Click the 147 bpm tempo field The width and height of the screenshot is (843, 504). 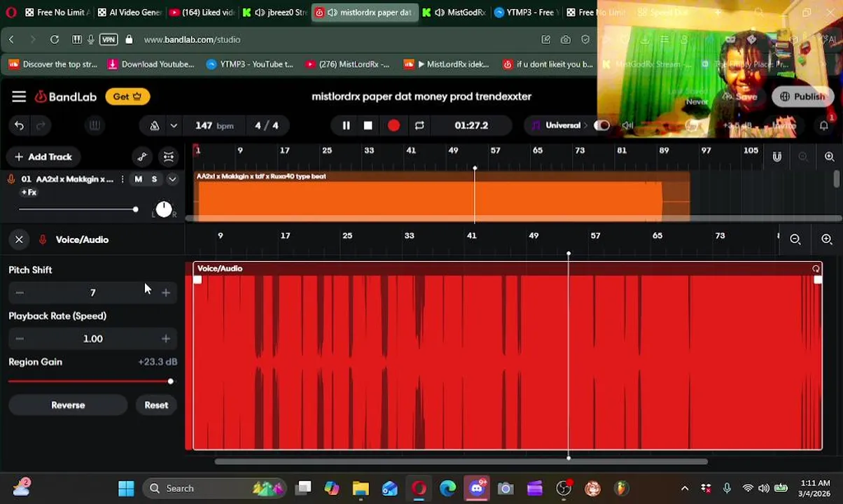pyautogui.click(x=214, y=126)
